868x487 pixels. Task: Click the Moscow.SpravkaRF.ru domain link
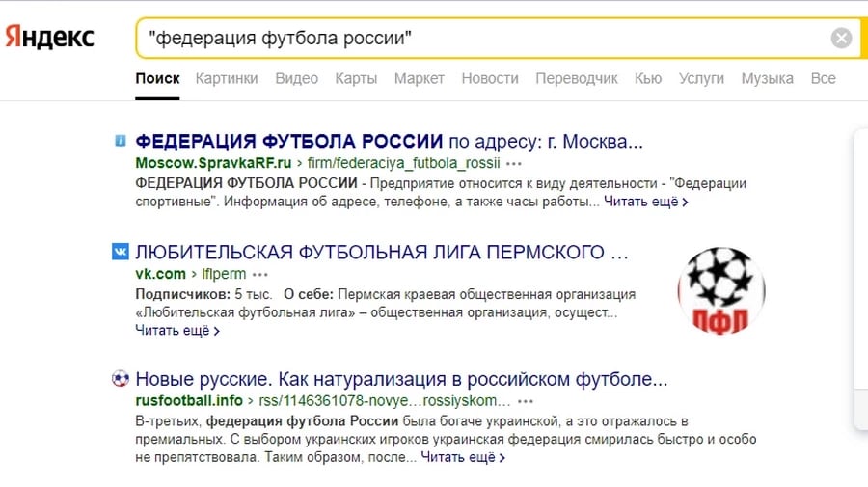(x=213, y=163)
